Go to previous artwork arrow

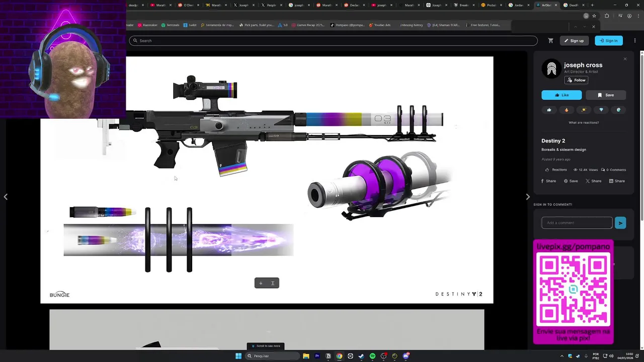[6, 197]
